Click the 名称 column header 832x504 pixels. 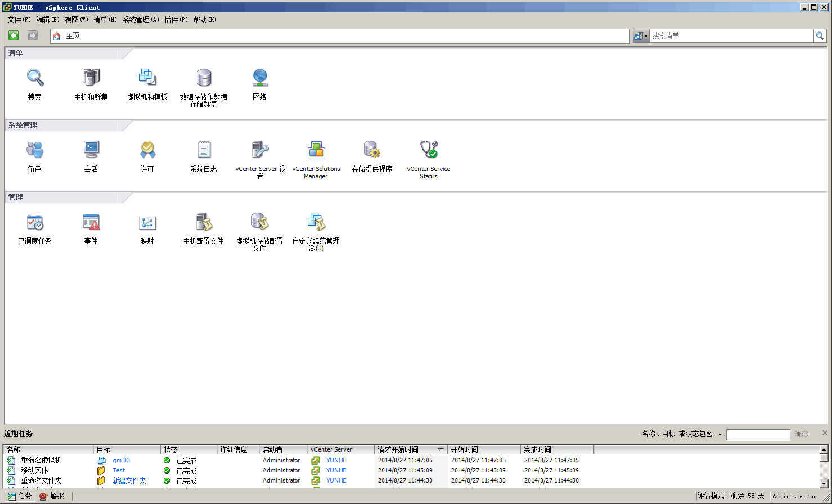click(48, 449)
